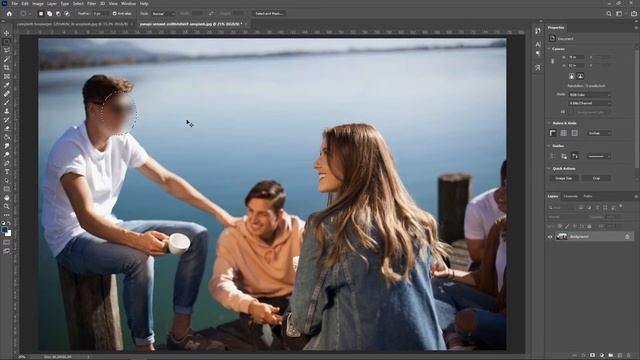Select the Move tool

7,33
